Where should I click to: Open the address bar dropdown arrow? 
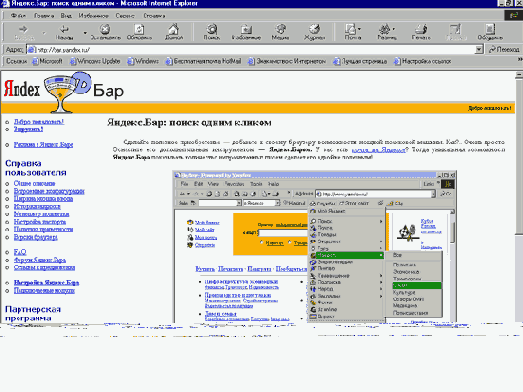[x=479, y=50]
